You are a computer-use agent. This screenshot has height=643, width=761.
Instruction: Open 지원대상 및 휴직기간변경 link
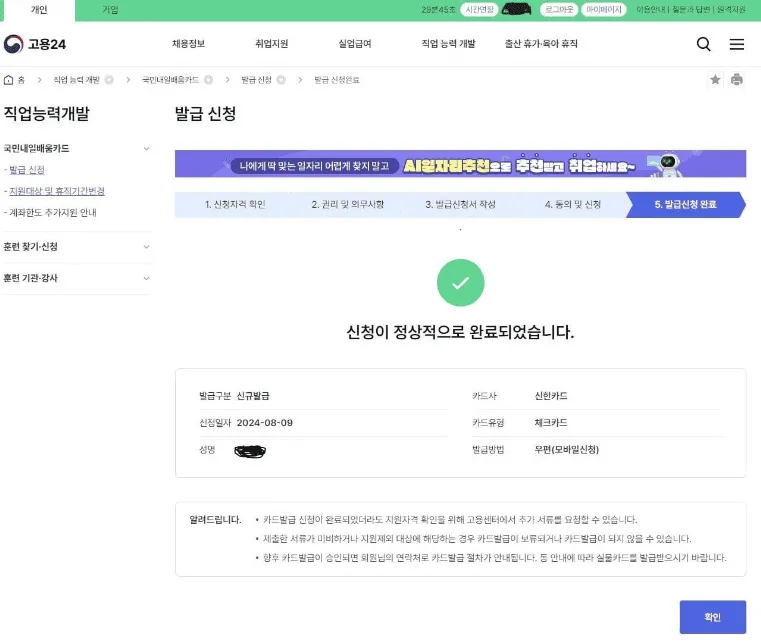click(57, 191)
